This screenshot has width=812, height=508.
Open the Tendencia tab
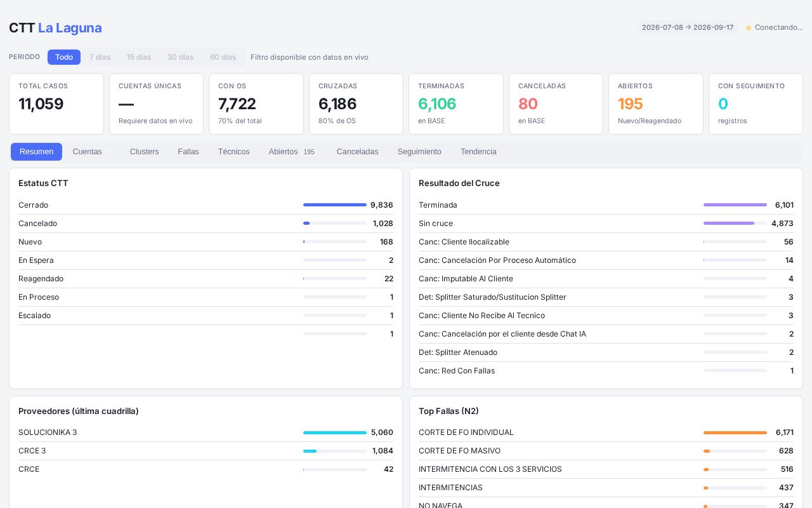click(478, 152)
